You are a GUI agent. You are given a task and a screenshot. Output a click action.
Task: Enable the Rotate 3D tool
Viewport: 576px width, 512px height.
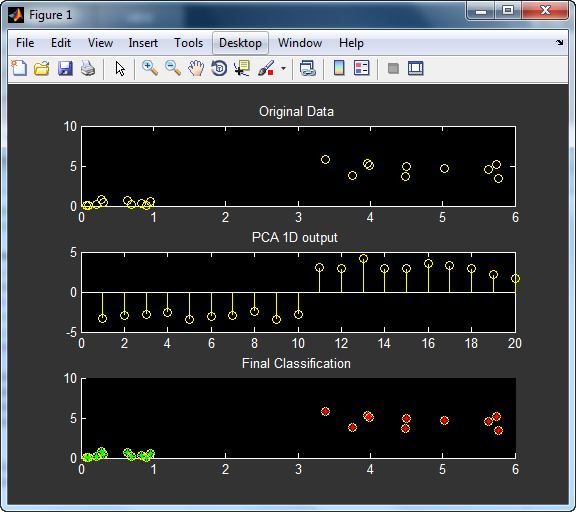219,68
